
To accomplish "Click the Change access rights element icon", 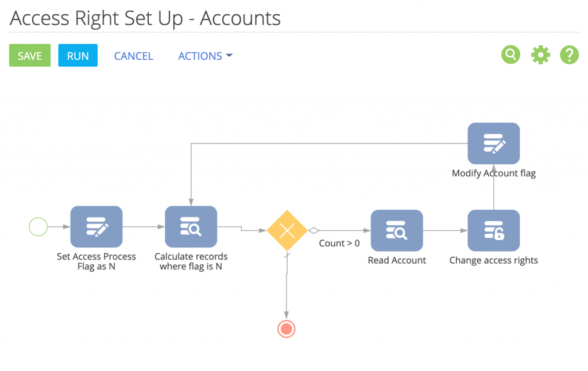I will [493, 231].
